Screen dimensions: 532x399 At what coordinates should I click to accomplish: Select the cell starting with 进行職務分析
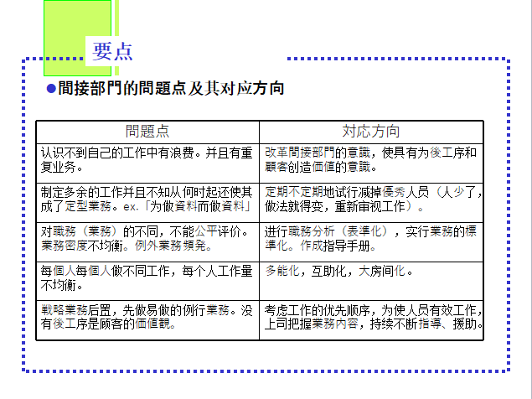coord(370,238)
